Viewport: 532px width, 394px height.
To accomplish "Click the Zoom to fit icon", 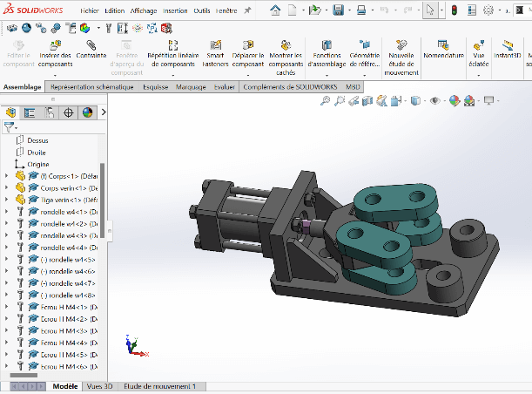I will (x=325, y=100).
